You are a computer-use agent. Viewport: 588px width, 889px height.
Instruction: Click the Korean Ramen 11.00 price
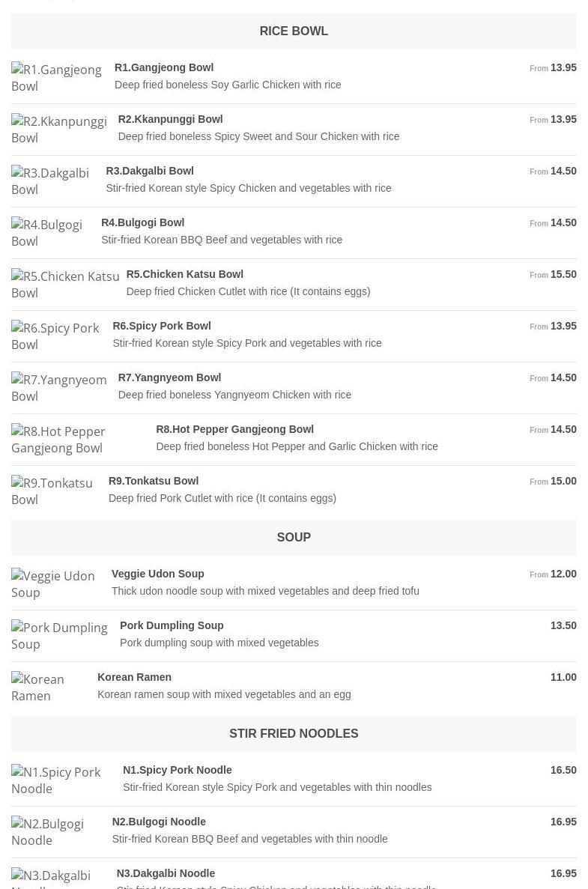563,677
